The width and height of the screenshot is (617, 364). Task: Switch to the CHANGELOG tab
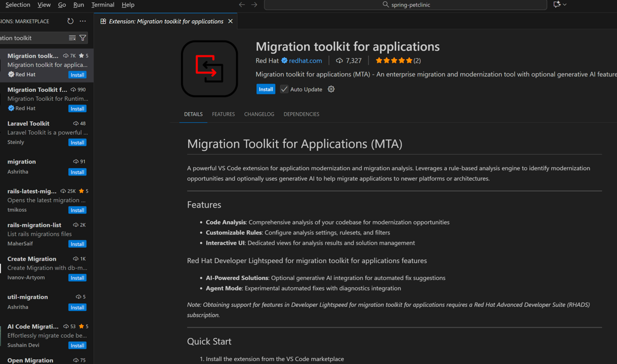point(259,114)
